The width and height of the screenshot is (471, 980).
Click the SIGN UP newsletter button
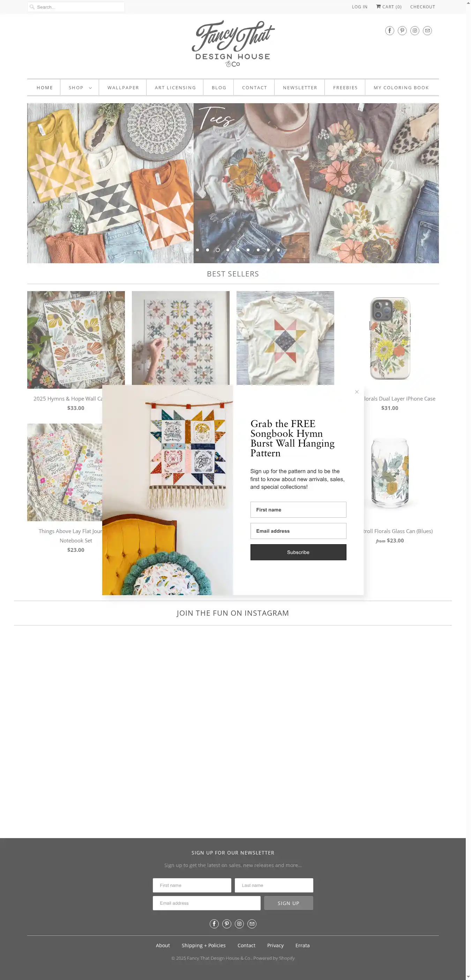click(288, 903)
